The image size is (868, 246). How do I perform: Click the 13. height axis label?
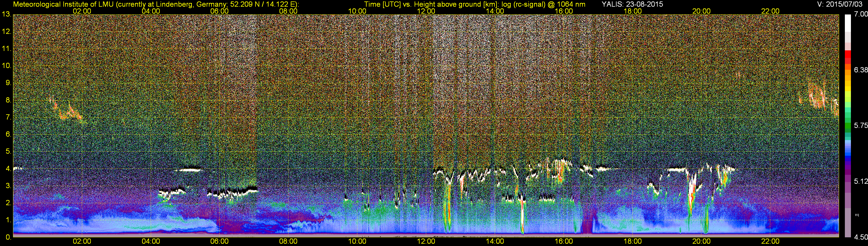7,14
